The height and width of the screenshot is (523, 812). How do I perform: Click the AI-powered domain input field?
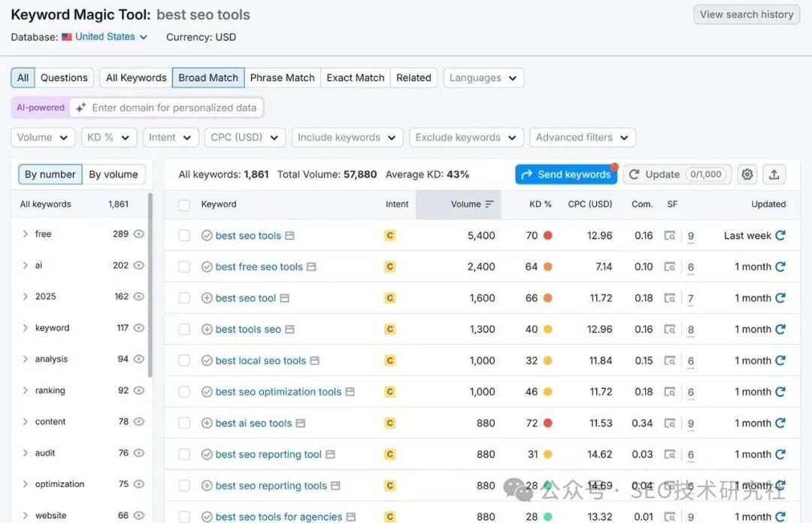tap(165, 108)
